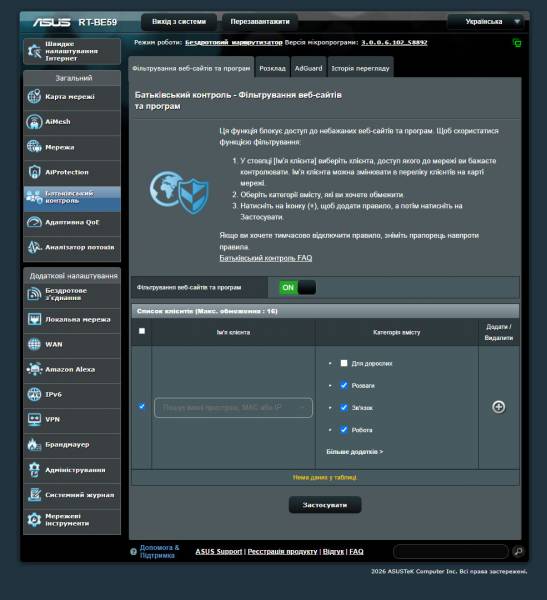This screenshot has height=600, width=547.
Task: Click the Застосувати button
Action: tap(325, 505)
